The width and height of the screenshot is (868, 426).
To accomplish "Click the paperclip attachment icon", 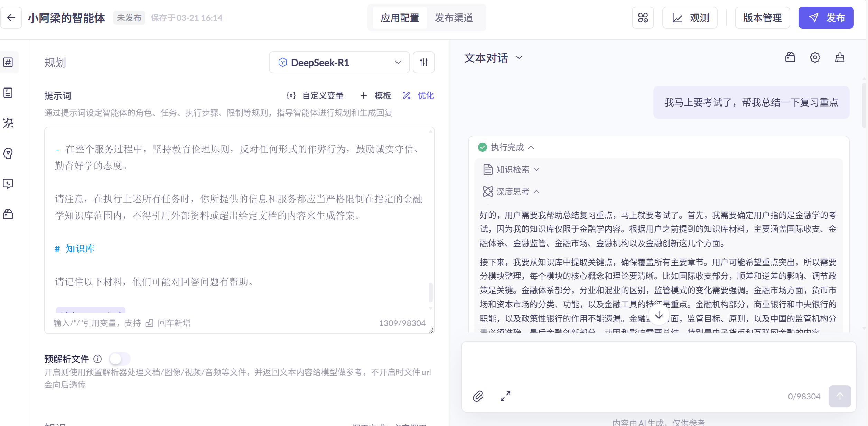I will pos(478,396).
